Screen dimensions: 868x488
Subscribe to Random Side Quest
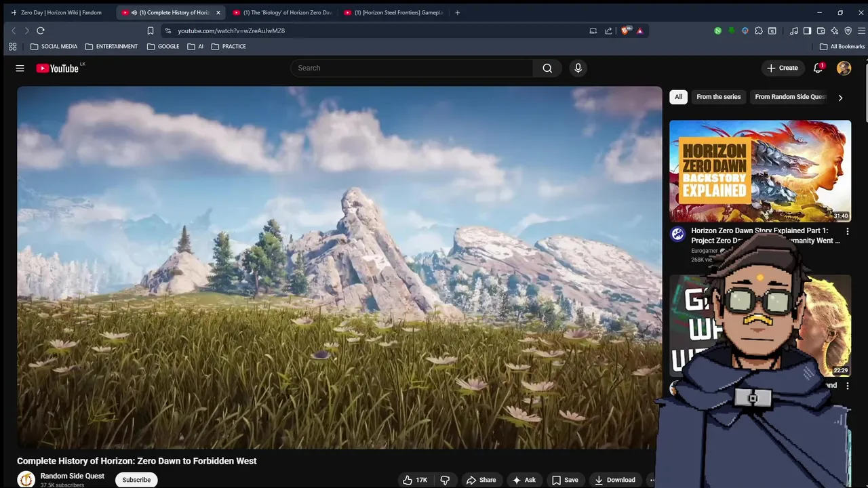tap(136, 480)
